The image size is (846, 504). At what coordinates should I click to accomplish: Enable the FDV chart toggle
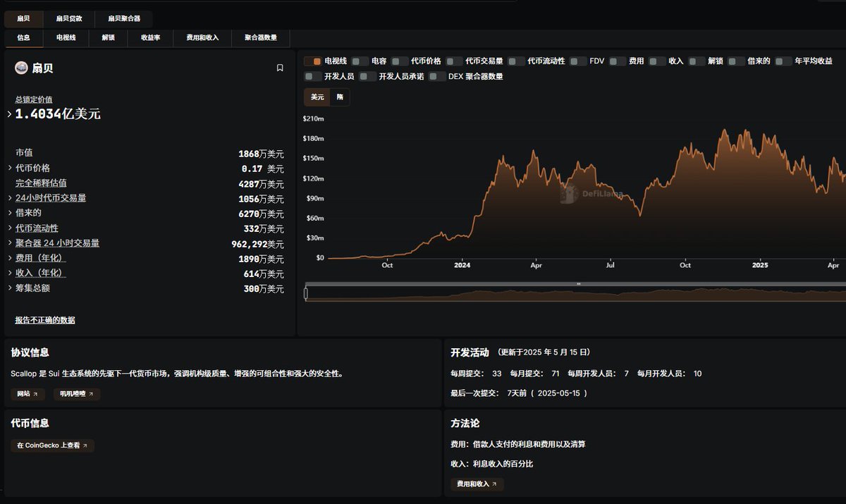tap(578, 61)
